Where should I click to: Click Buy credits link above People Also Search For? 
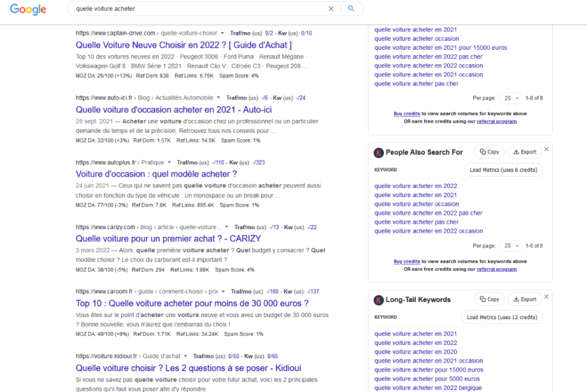(406, 113)
